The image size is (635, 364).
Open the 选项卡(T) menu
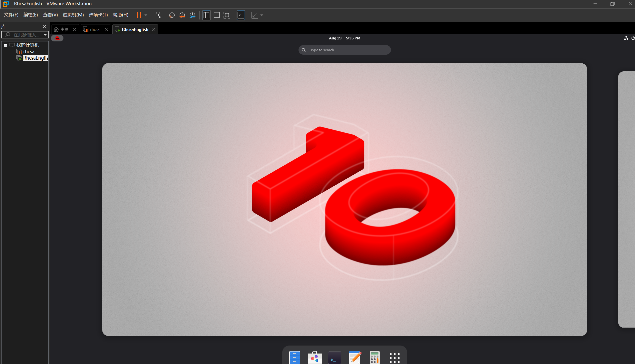pos(98,15)
